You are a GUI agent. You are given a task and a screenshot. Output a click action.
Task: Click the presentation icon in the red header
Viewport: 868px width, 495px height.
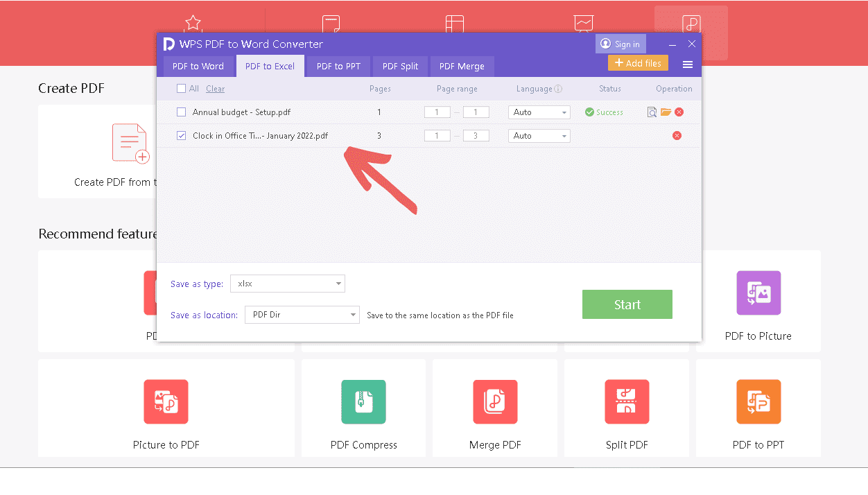pos(584,24)
